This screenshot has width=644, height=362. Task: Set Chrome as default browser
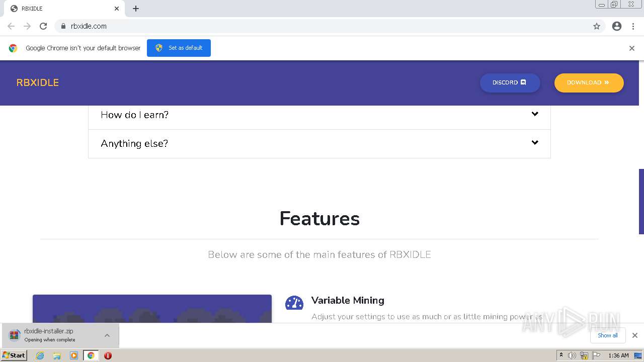pyautogui.click(x=179, y=48)
